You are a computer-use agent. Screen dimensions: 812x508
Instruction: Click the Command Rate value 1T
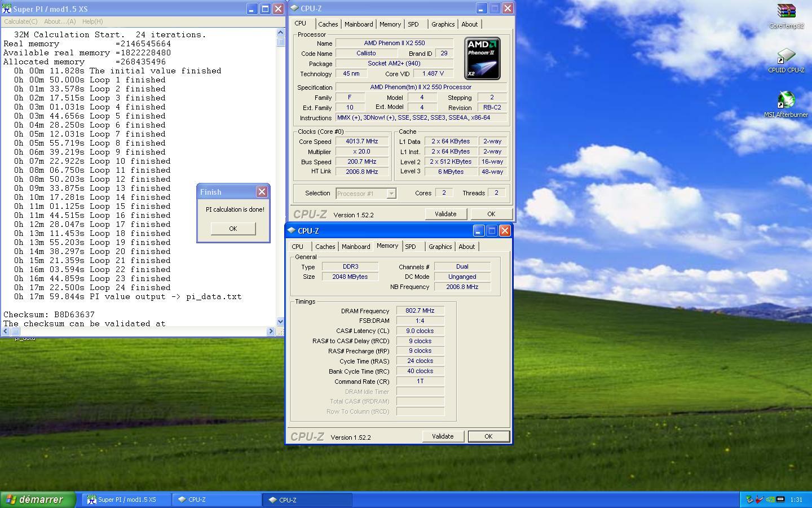coord(420,381)
